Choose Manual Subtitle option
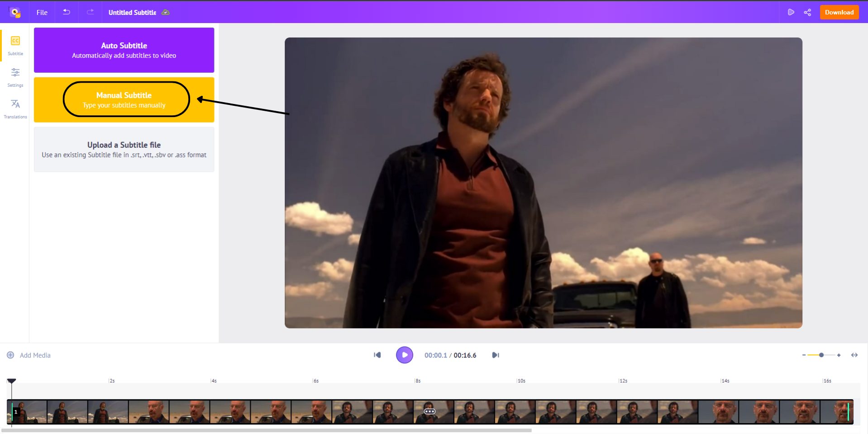The height and width of the screenshot is (434, 868). pos(124,99)
